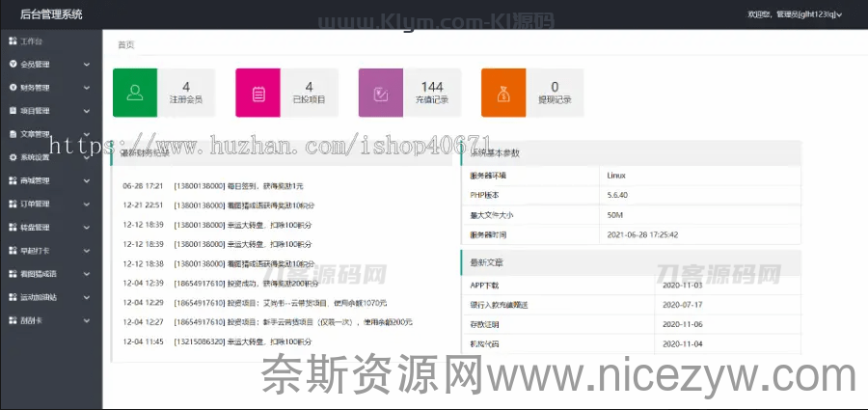Open the APP下载 article link
The width and height of the screenshot is (868, 410).
[484, 286]
